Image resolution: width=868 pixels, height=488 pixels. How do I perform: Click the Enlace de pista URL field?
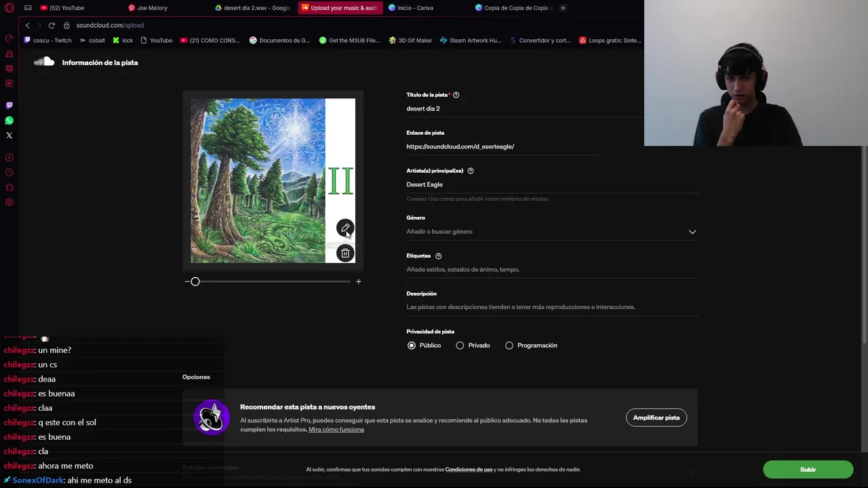tap(503, 146)
